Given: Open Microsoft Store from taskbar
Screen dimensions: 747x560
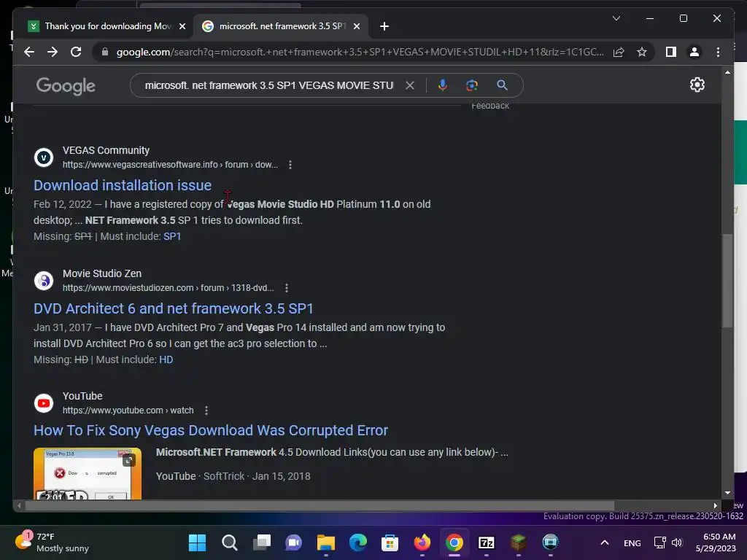Looking at the screenshot, I should tap(390, 542).
